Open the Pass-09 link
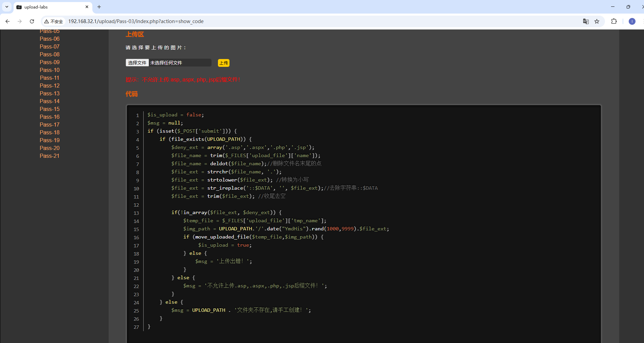The width and height of the screenshot is (644, 343). (x=50, y=62)
